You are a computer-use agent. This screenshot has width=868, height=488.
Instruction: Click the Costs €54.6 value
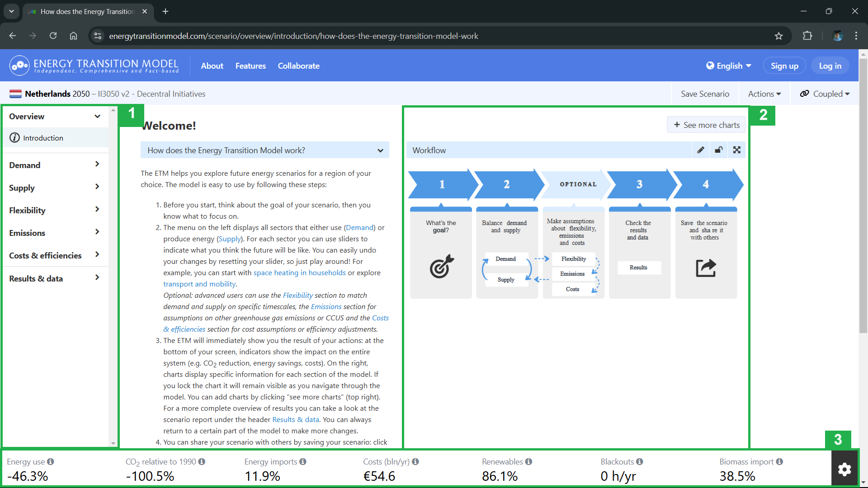tap(379, 476)
